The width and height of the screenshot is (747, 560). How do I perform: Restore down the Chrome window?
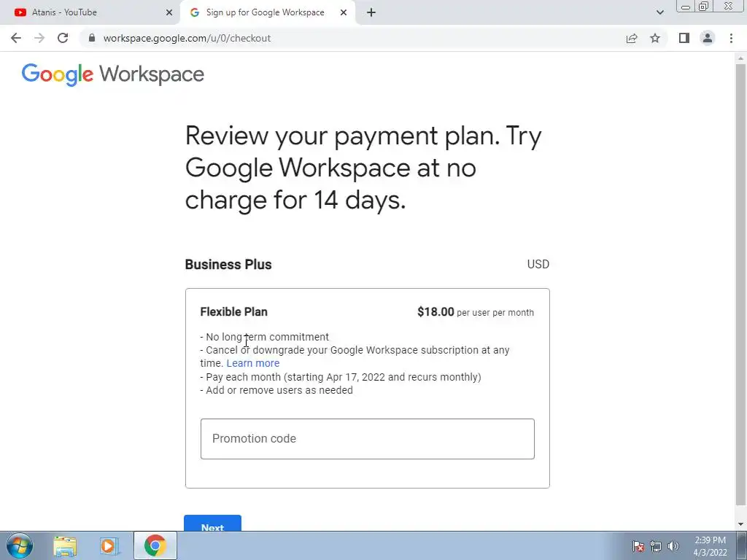click(704, 7)
